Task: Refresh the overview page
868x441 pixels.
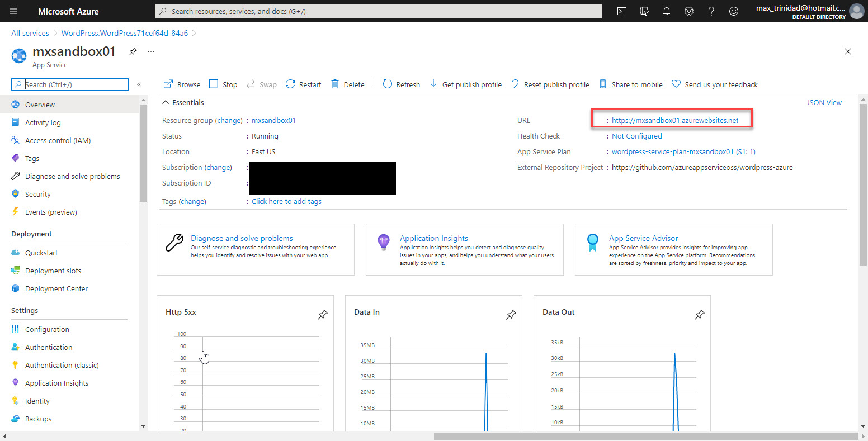Action: coord(401,84)
